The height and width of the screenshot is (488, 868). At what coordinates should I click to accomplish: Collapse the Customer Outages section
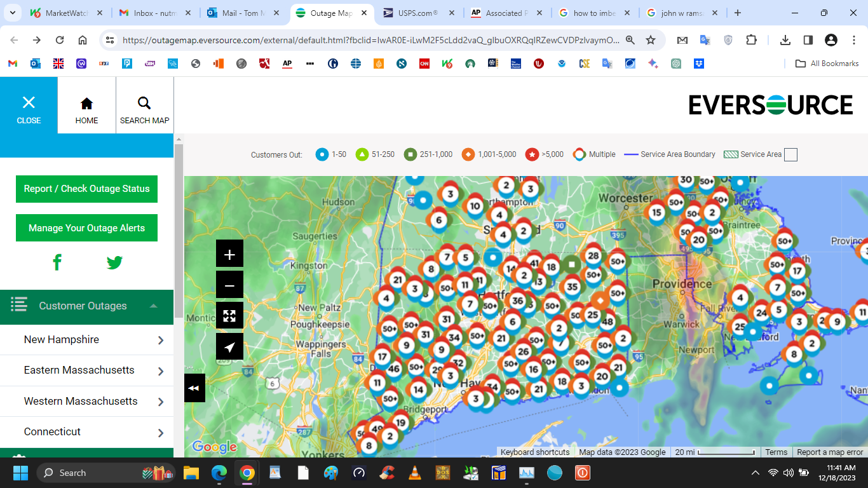click(153, 306)
